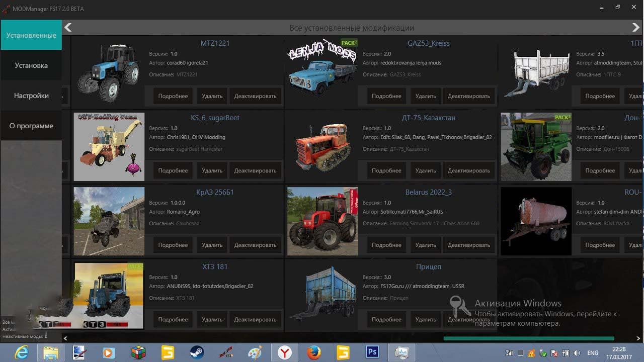Open Photoshop from the taskbar
This screenshot has width=644, height=362.
tap(372, 352)
